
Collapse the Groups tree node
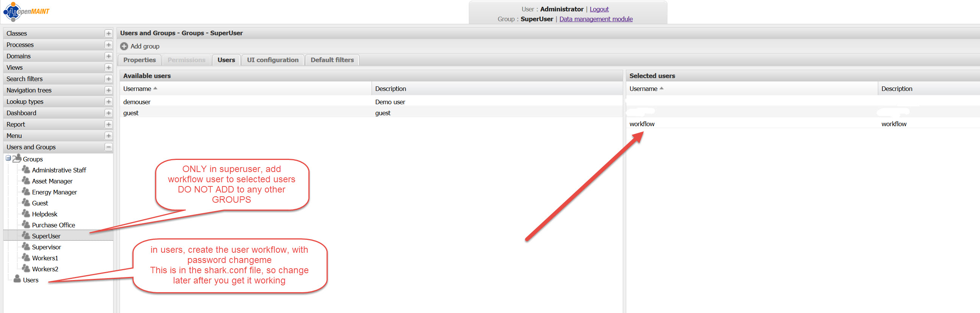(x=8, y=158)
